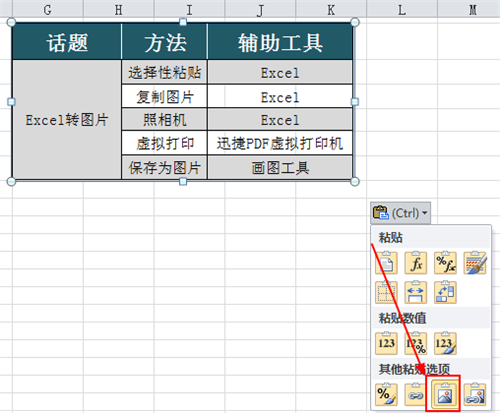The height and width of the screenshot is (413, 500).
Task: Select column G header
Action: pyautogui.click(x=48, y=9)
